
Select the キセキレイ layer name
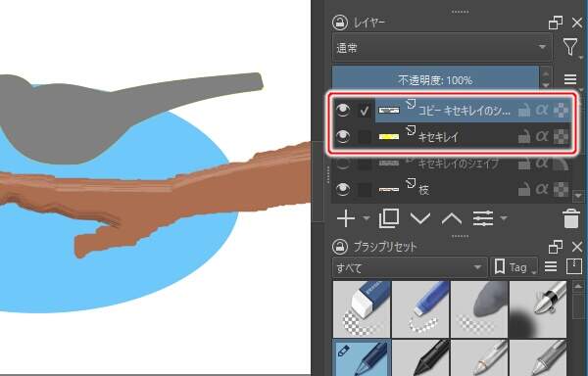click(x=438, y=137)
